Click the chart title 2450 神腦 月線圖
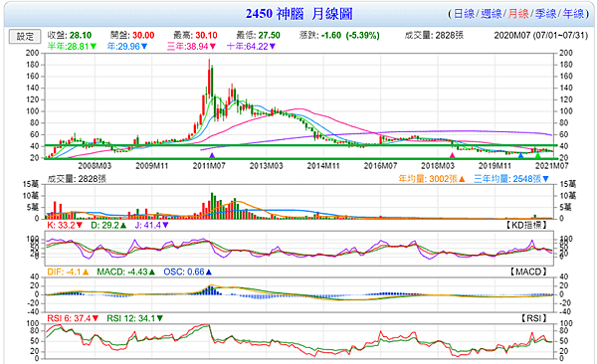This screenshot has height=364, width=597. click(x=298, y=14)
